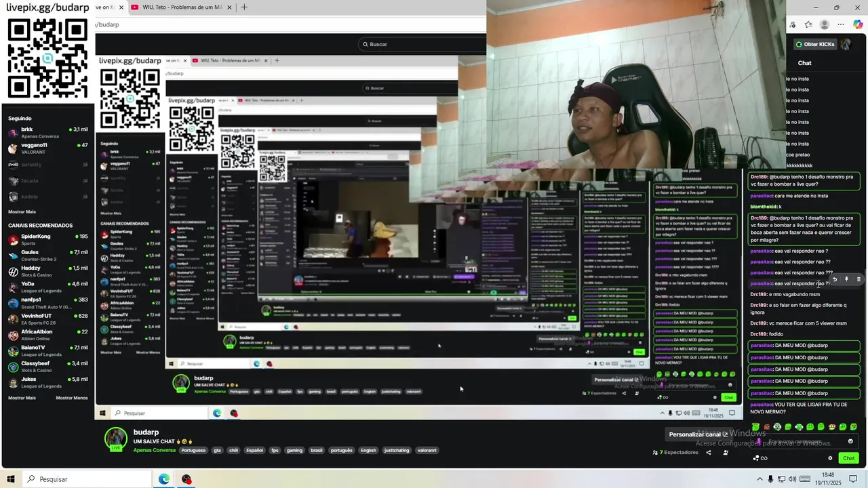
Task: Collapse recommended channels with Mostrar Menos
Action: click(72, 398)
